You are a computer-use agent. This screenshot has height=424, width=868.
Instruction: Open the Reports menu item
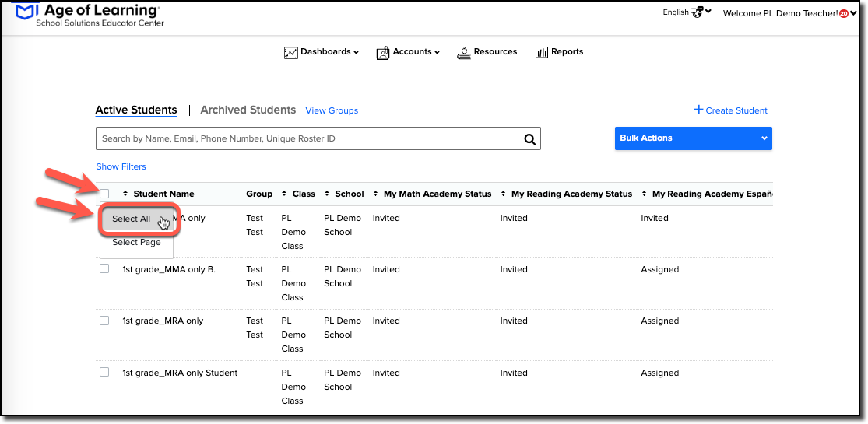pos(560,52)
